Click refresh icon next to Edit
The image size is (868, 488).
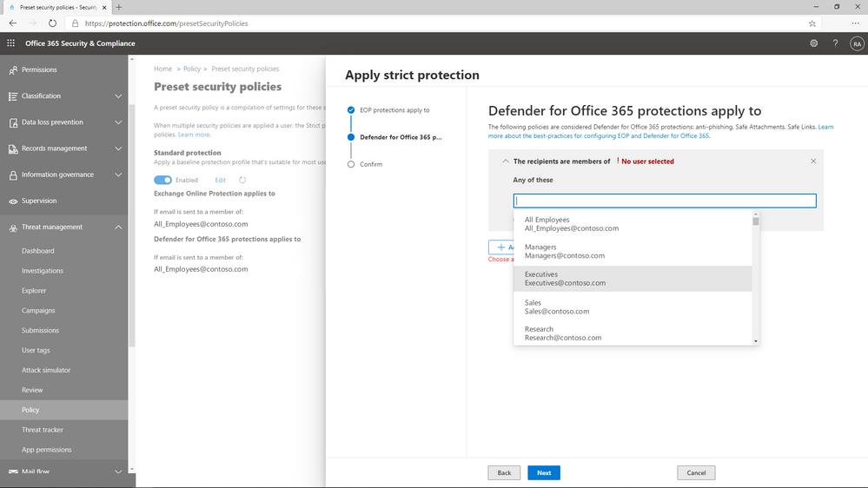pyautogui.click(x=242, y=180)
